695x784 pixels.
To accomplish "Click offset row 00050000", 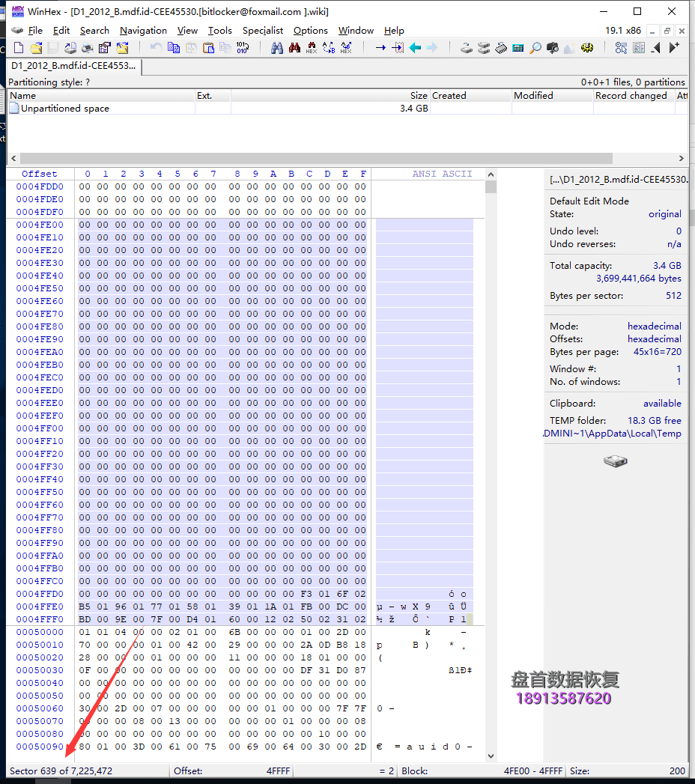I will (40, 632).
